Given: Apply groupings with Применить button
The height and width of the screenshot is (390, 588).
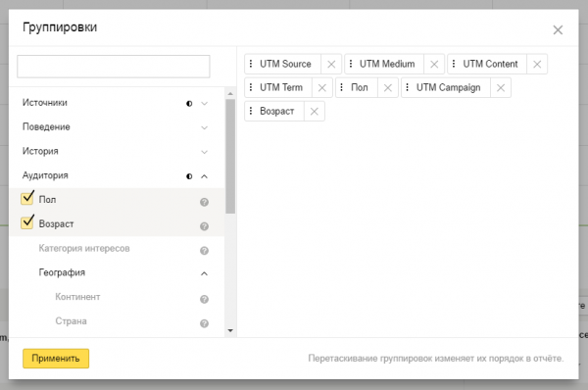Looking at the screenshot, I should point(56,359).
